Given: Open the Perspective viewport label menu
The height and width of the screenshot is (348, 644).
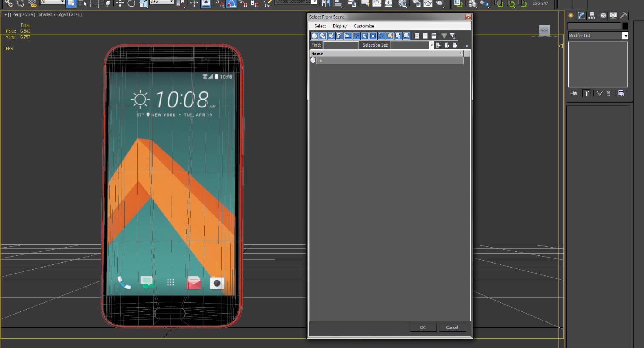Looking at the screenshot, I should (22, 14).
